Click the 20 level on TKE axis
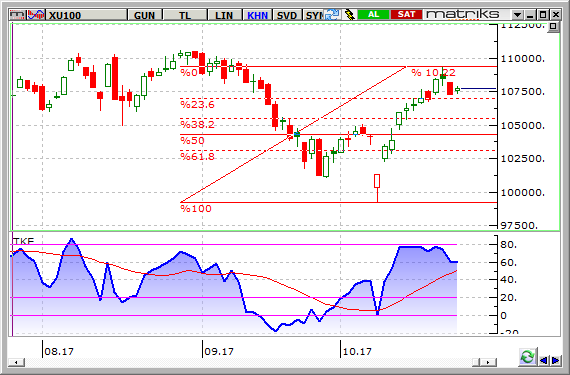The height and width of the screenshot is (375, 570). point(509,298)
